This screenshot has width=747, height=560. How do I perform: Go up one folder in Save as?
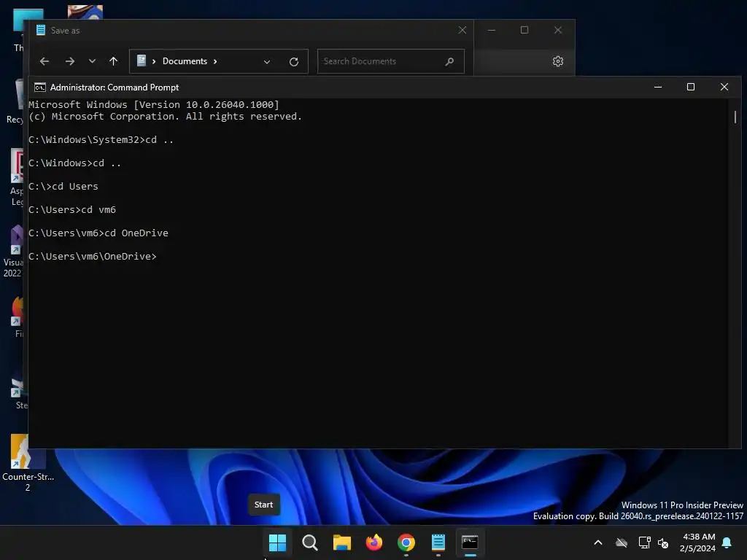(113, 61)
